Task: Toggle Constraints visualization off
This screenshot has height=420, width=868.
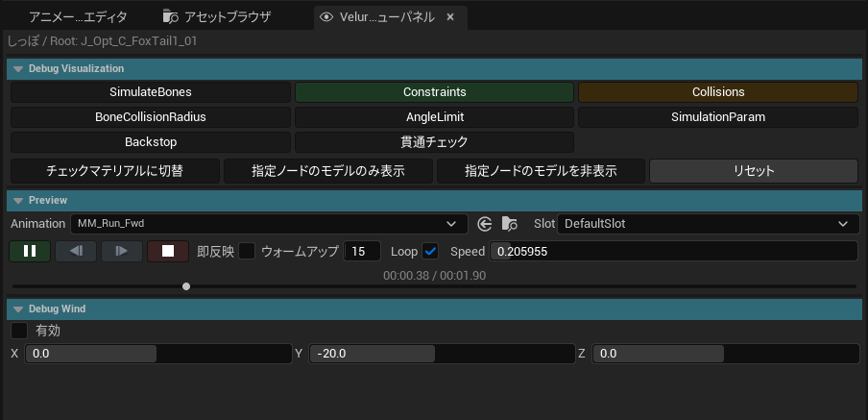Action: [x=435, y=92]
